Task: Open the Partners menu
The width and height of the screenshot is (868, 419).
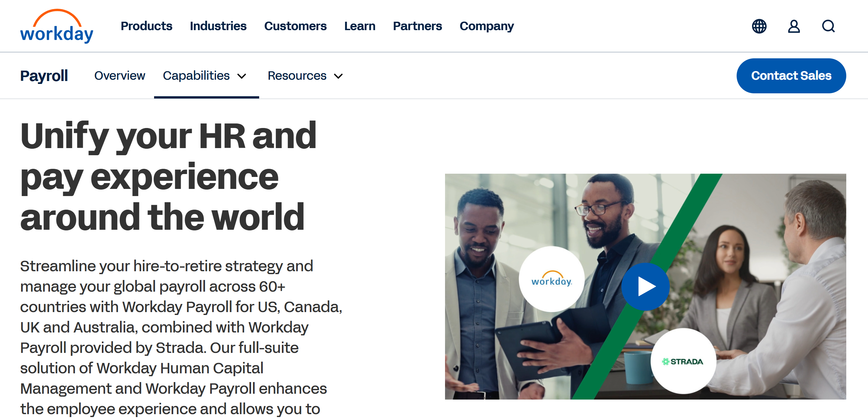Action: click(417, 26)
